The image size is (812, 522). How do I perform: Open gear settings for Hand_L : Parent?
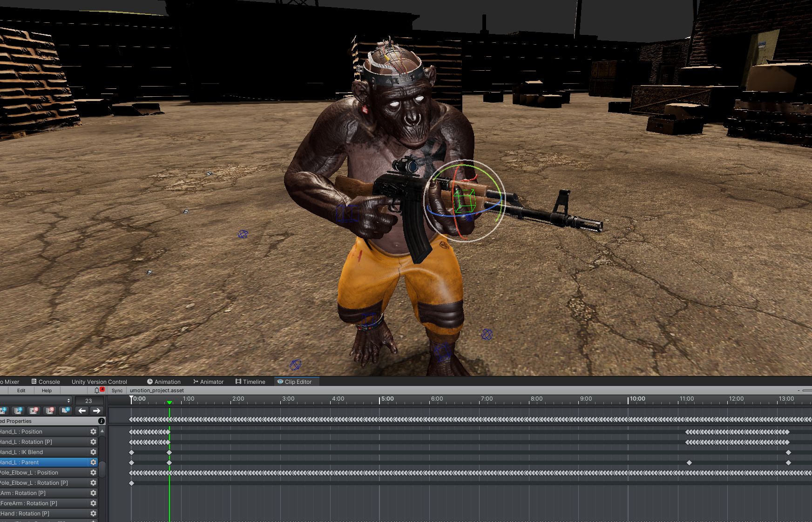93,462
